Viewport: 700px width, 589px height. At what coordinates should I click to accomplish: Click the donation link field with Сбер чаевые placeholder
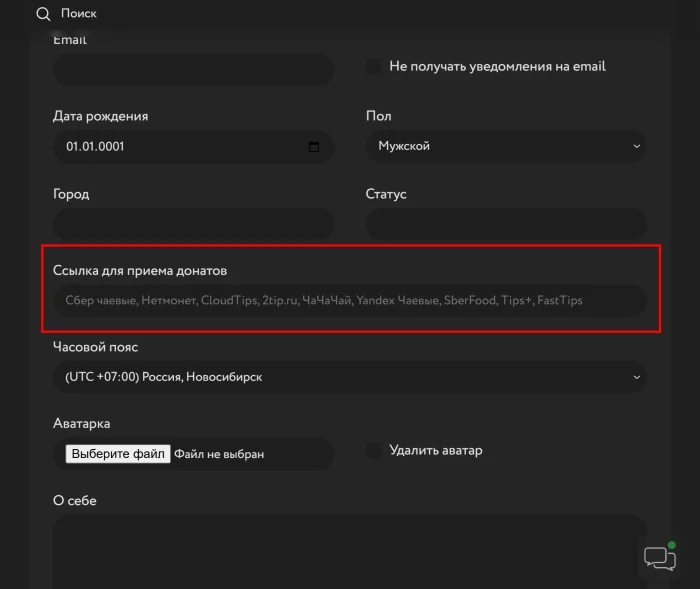tap(349, 300)
